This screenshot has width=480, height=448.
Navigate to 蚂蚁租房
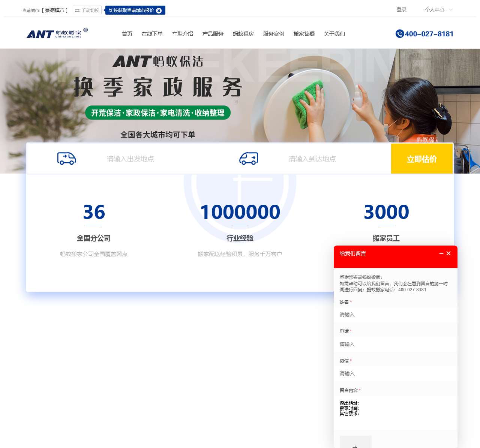(243, 34)
